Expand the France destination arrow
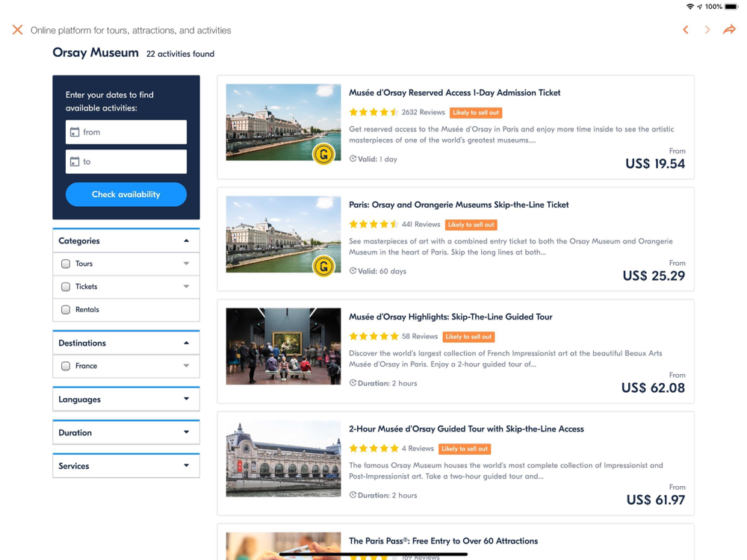The image size is (747, 560). [186, 366]
